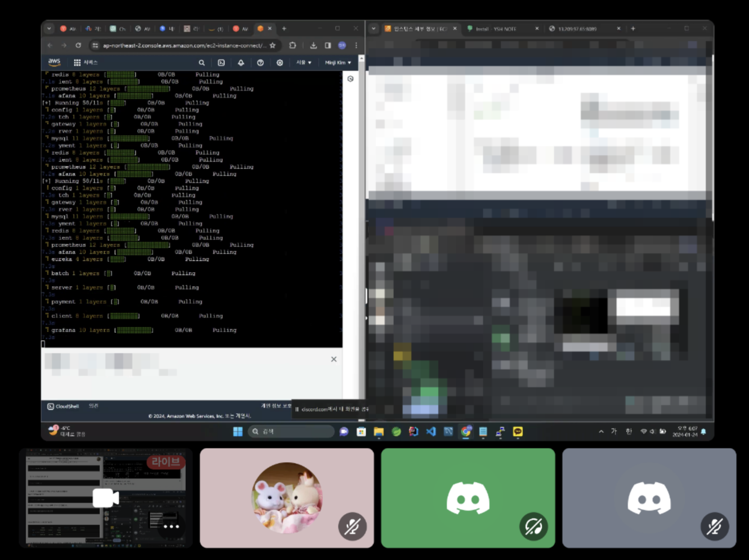Image resolution: width=749 pixels, height=560 pixels.
Task: Click the deafened icon on green tile
Action: (x=534, y=526)
